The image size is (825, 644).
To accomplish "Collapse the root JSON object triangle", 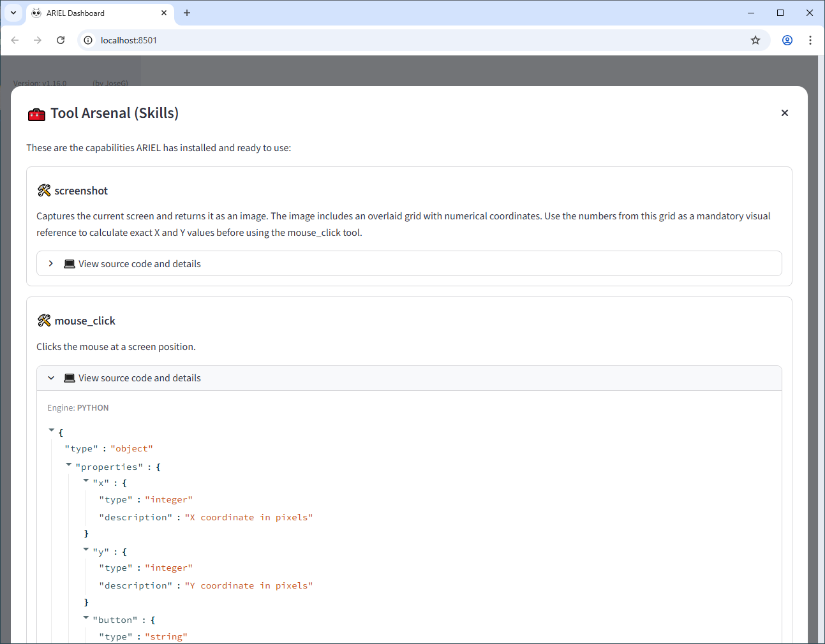I will (x=52, y=431).
